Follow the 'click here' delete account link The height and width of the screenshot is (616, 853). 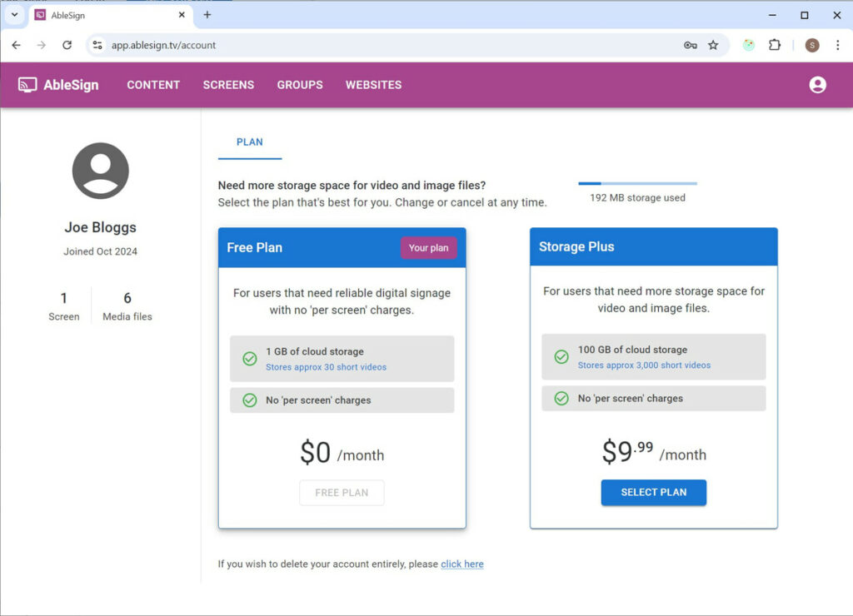coord(461,564)
